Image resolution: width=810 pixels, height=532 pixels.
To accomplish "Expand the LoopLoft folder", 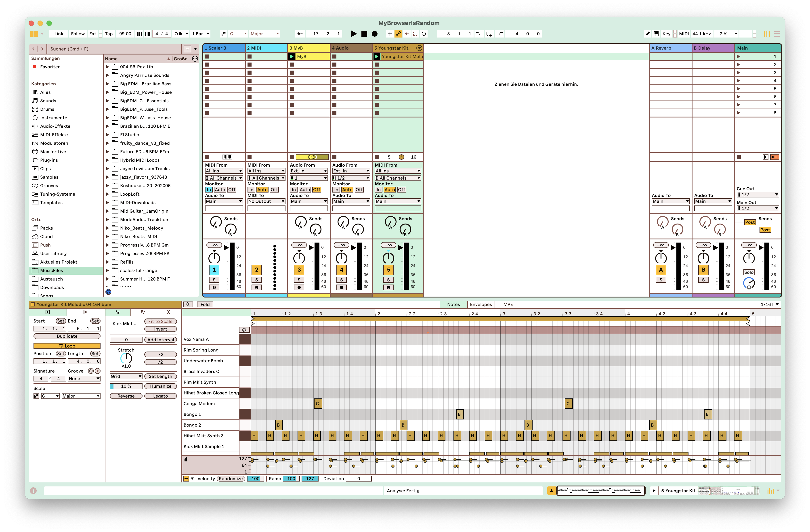I will 107,194.
